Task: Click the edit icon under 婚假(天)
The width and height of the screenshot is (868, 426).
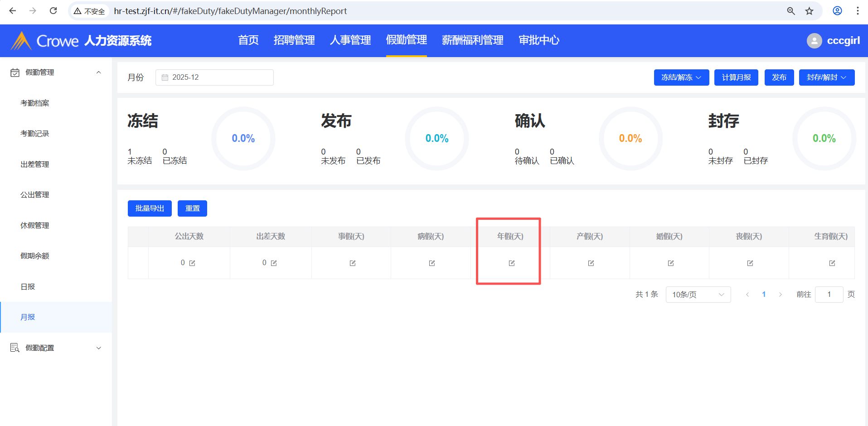Action: point(671,263)
